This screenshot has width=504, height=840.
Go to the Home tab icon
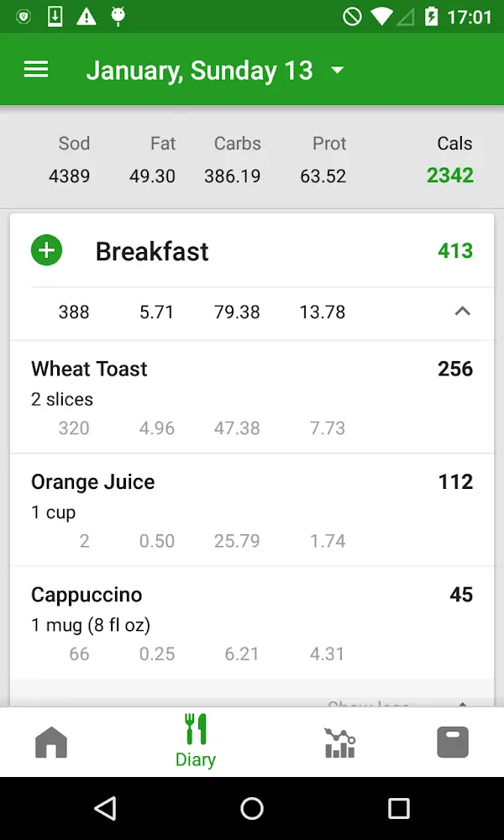tap(51, 743)
